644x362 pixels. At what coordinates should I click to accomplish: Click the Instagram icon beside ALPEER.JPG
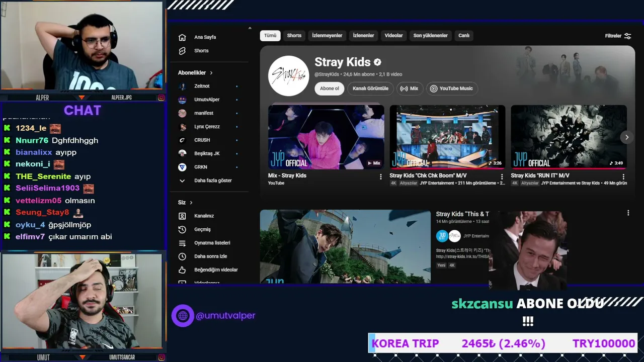coord(161,98)
